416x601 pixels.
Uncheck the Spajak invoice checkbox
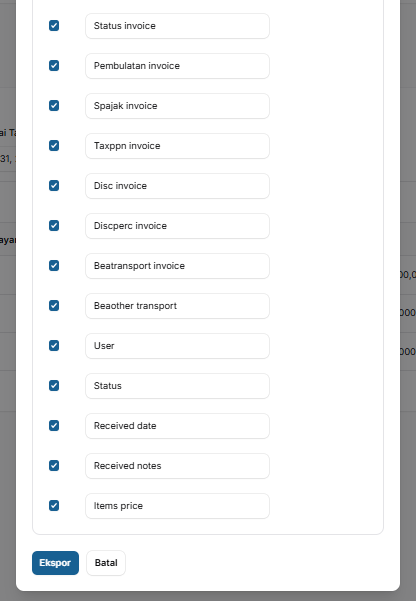(54, 106)
